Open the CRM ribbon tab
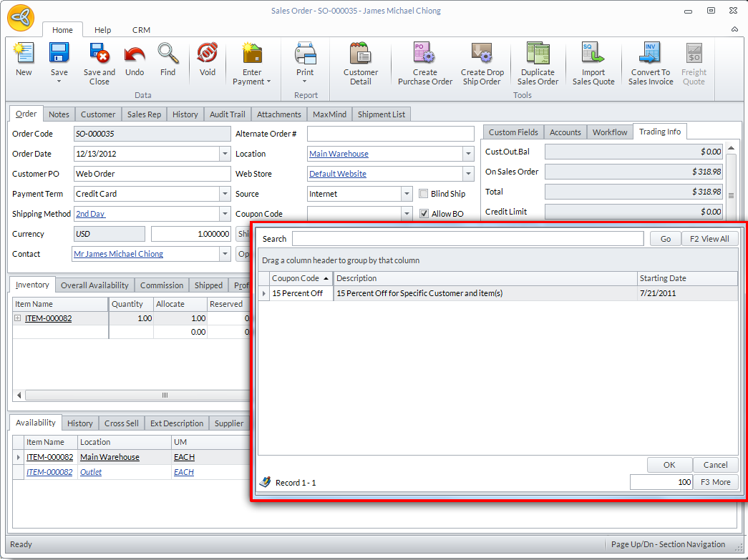The width and height of the screenshot is (748, 560). tap(141, 30)
